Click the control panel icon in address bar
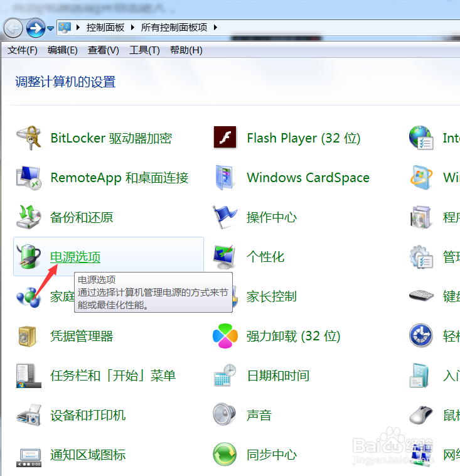The width and height of the screenshot is (460, 476). click(x=65, y=28)
